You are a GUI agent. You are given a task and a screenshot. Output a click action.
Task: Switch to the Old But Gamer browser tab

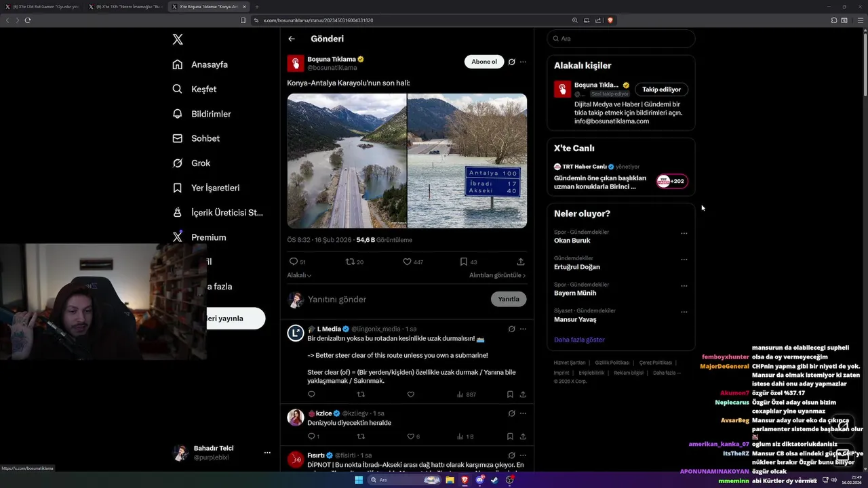pos(42,7)
